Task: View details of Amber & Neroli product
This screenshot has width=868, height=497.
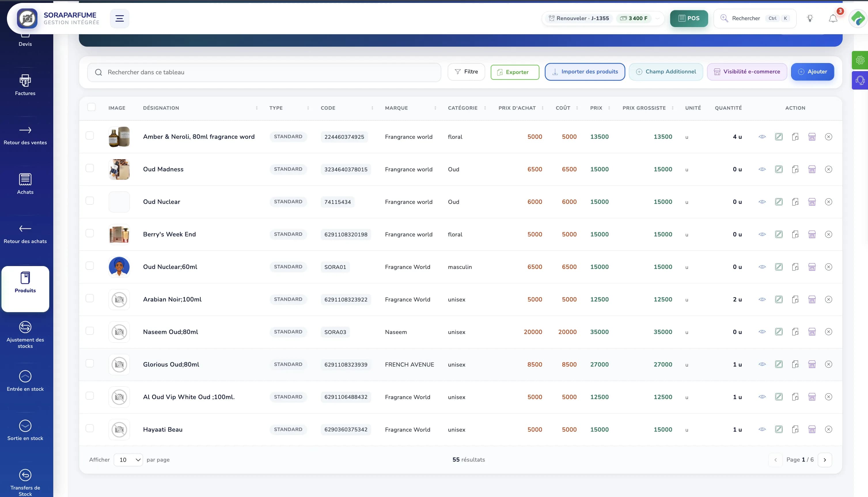Action: coord(762,137)
